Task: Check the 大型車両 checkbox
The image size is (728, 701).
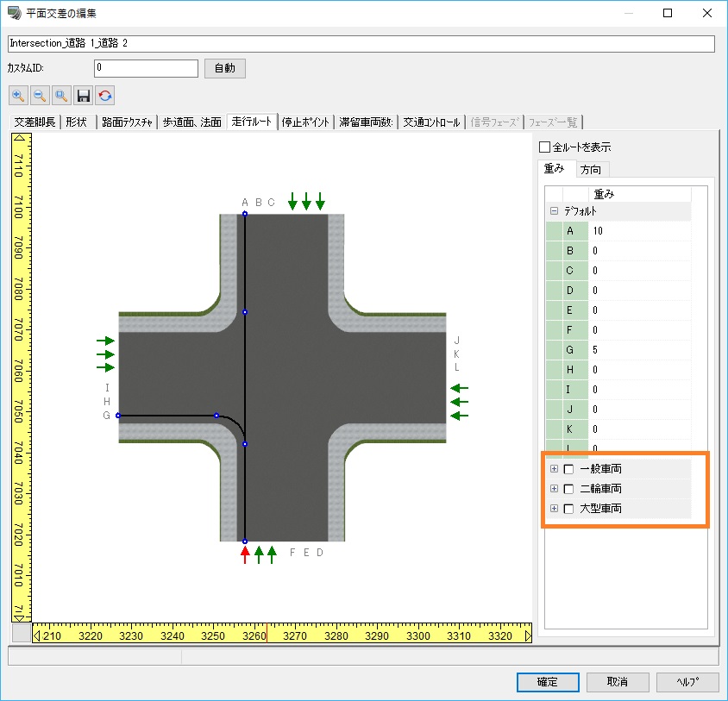Action: [568, 509]
